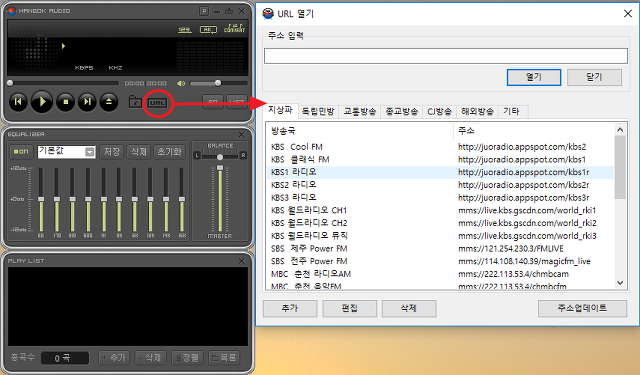Click the Convert icon in the player display

click(234, 28)
